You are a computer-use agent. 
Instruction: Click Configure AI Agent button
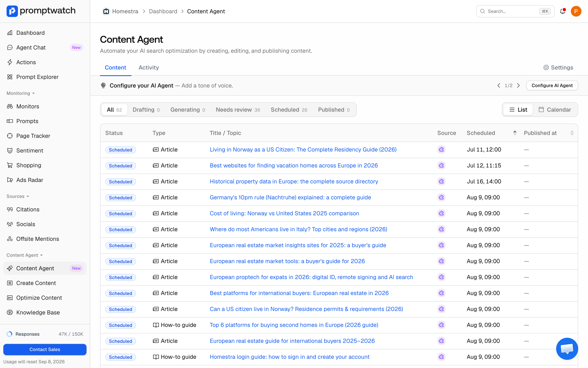[552, 85]
